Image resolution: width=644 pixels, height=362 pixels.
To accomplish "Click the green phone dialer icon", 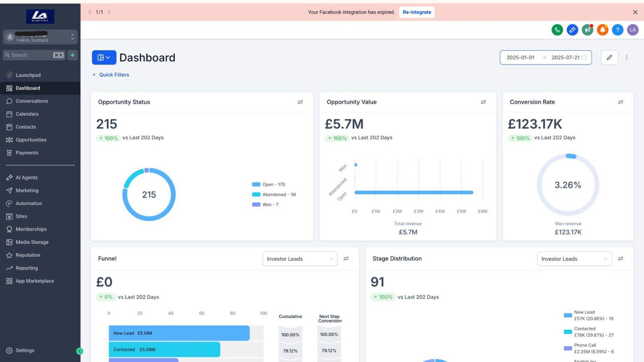I will 557,30.
